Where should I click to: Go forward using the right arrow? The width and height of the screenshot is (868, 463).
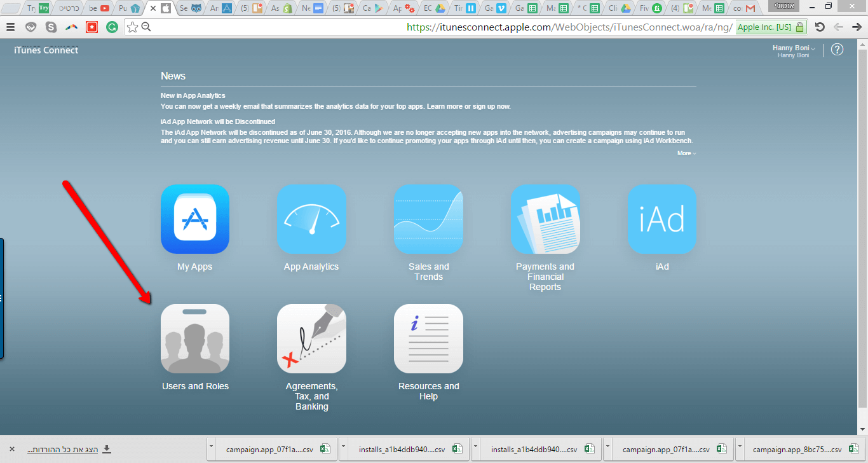pyautogui.click(x=857, y=27)
